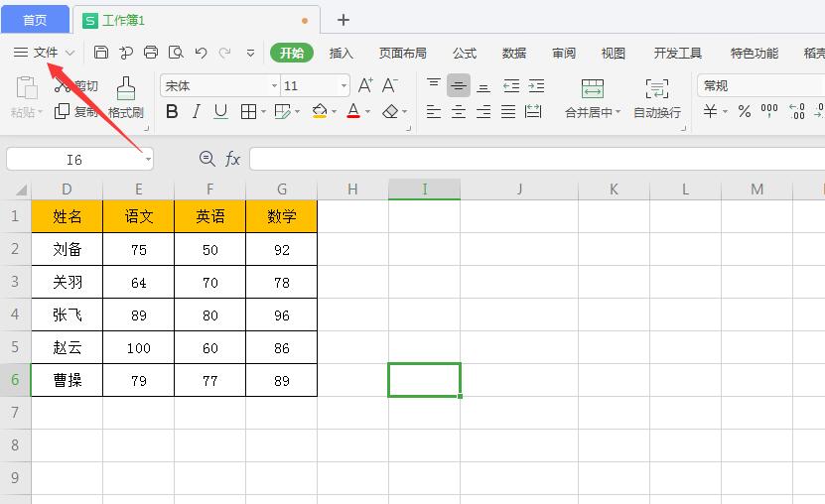Screen dimensions: 825x504
Task: Switch to 公式 ribbon tab
Action: point(465,54)
